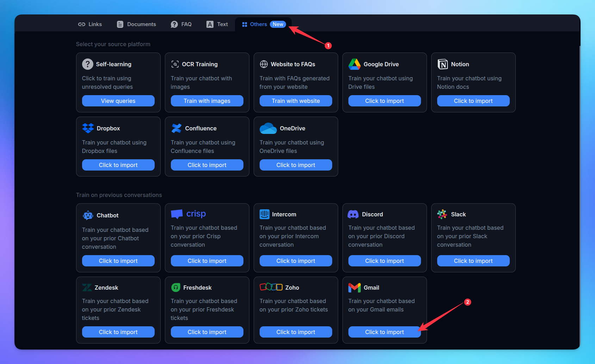Click the Google Drive logo icon
The height and width of the screenshot is (364, 595).
point(354,64)
